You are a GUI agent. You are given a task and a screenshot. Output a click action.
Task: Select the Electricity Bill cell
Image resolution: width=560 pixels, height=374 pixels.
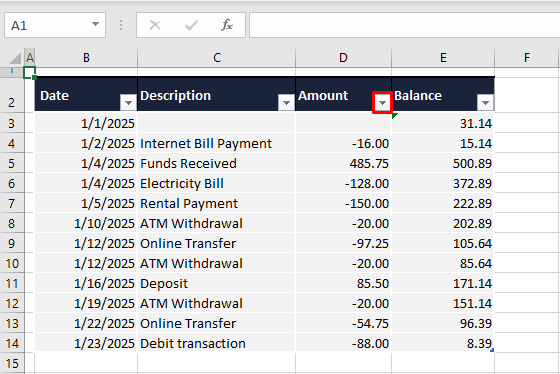pos(216,183)
